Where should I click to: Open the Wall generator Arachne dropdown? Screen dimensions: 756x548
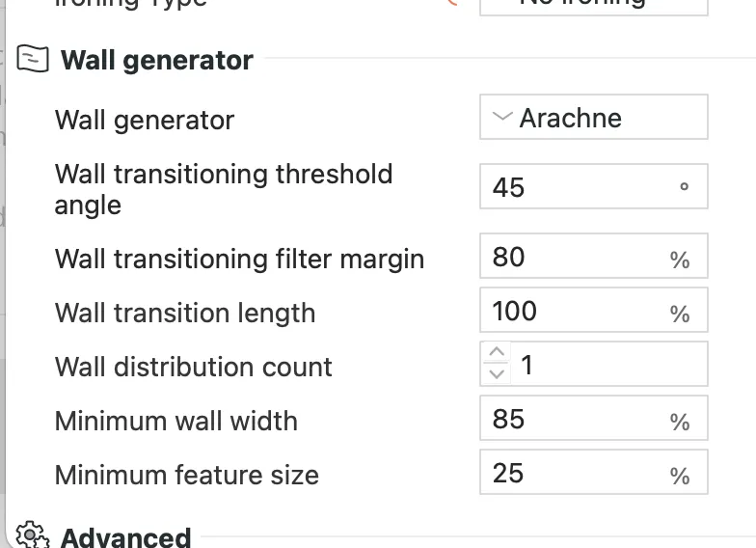coord(594,117)
